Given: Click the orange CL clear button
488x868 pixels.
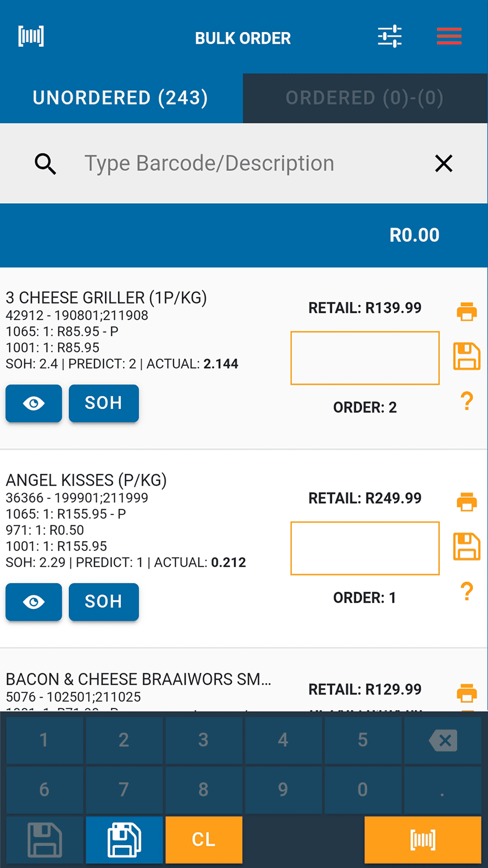Looking at the screenshot, I should pos(204,840).
